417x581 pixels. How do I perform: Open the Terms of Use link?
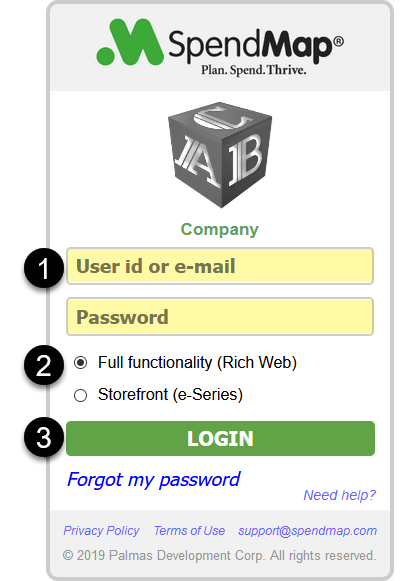click(189, 531)
